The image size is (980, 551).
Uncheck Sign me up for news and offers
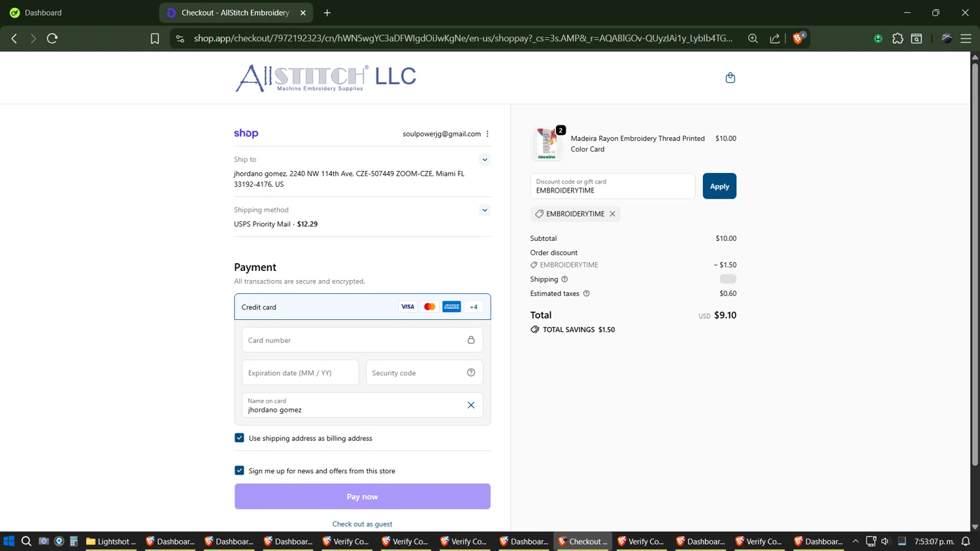point(239,471)
